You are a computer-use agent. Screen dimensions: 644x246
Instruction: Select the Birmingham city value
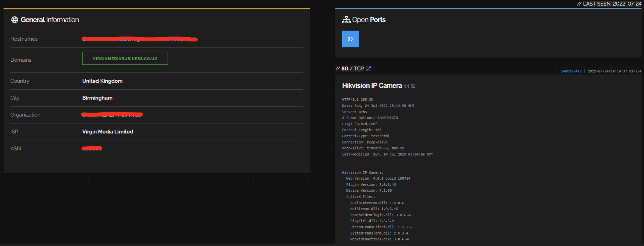(97, 98)
